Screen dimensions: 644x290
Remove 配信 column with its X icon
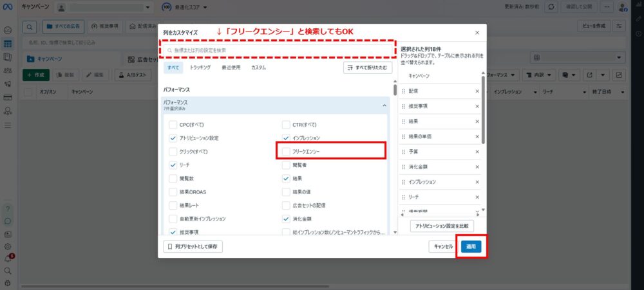tap(477, 91)
